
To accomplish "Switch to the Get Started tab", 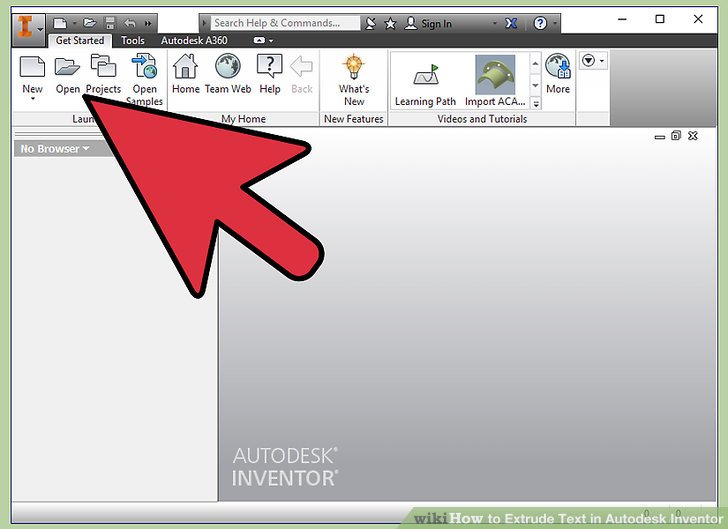I will coord(80,40).
